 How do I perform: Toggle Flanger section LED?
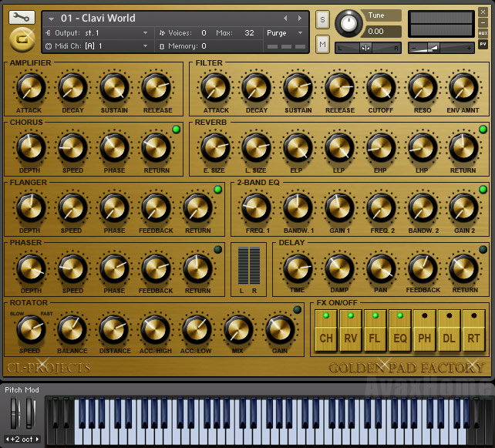click(x=218, y=190)
